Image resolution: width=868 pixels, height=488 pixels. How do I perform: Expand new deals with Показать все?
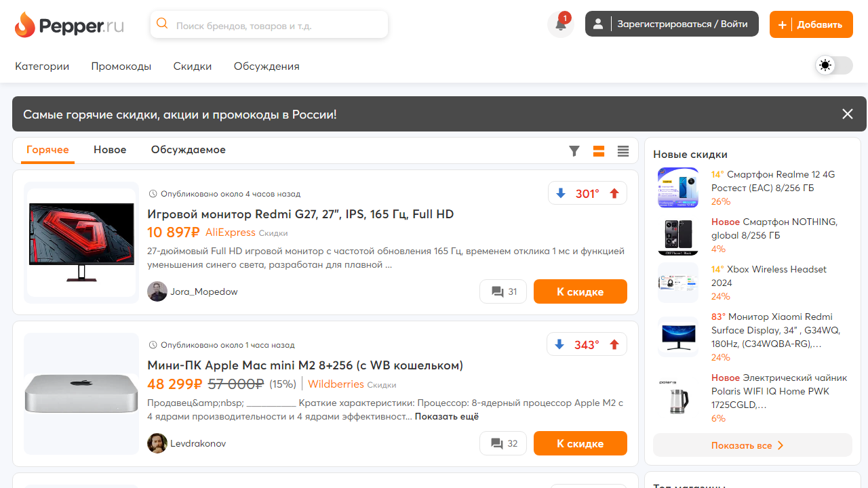pos(747,445)
